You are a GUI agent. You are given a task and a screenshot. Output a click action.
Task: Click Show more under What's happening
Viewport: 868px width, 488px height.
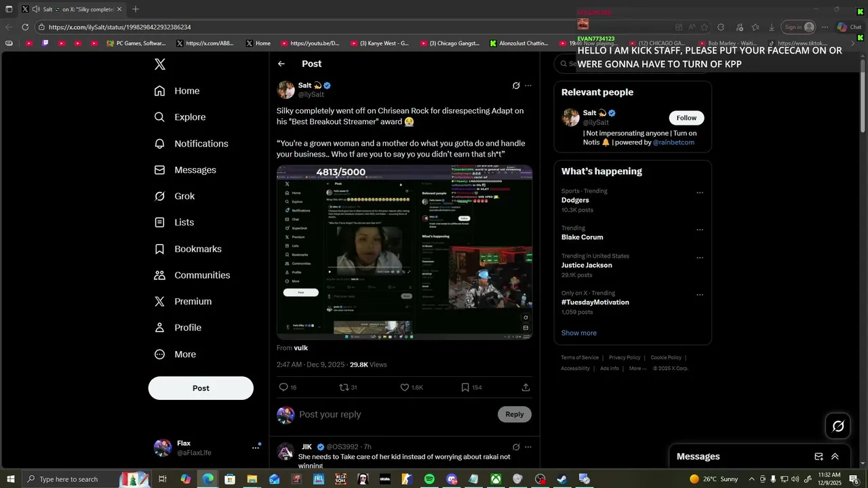(579, 333)
